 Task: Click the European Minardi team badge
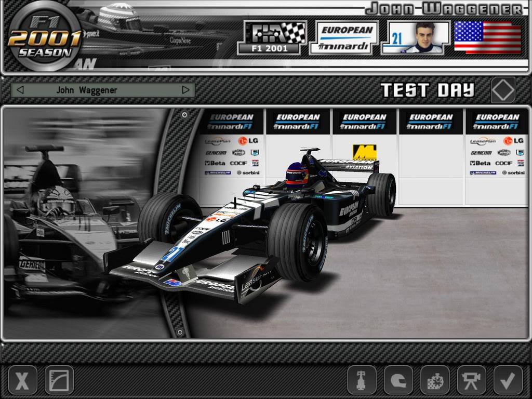[x=344, y=37]
